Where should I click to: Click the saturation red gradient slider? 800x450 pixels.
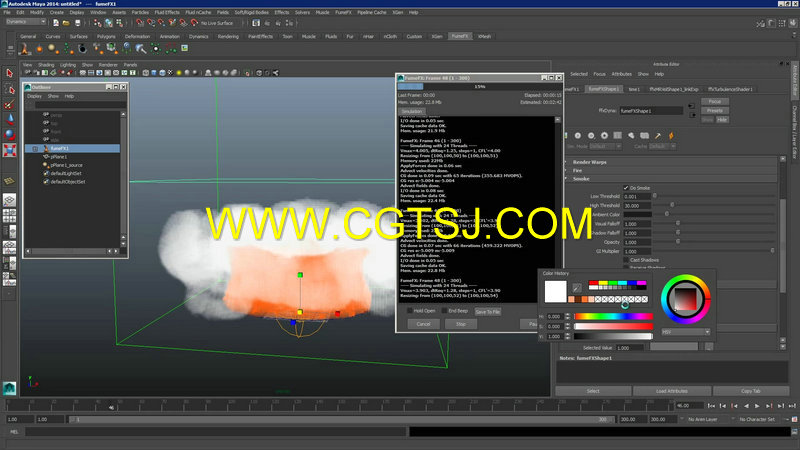[613, 326]
